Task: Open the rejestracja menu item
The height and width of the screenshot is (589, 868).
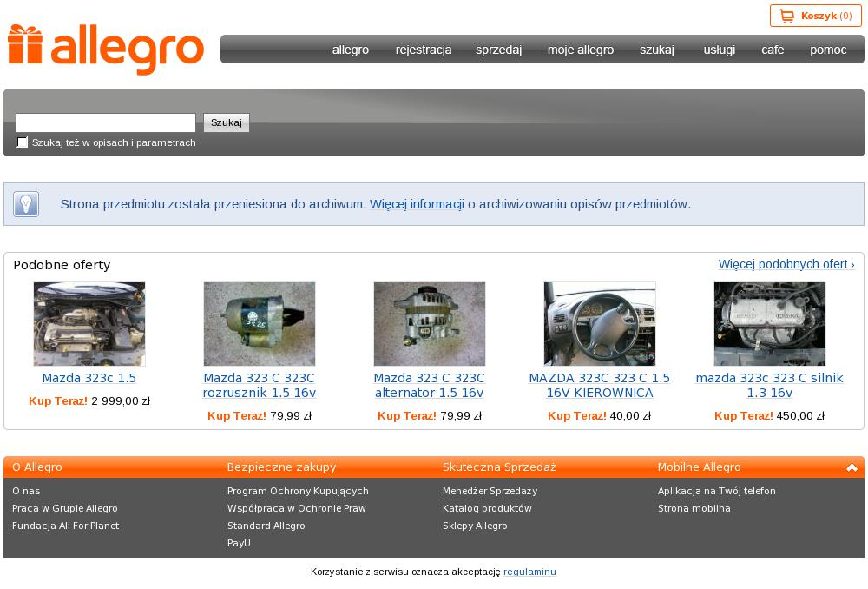Action: (424, 50)
